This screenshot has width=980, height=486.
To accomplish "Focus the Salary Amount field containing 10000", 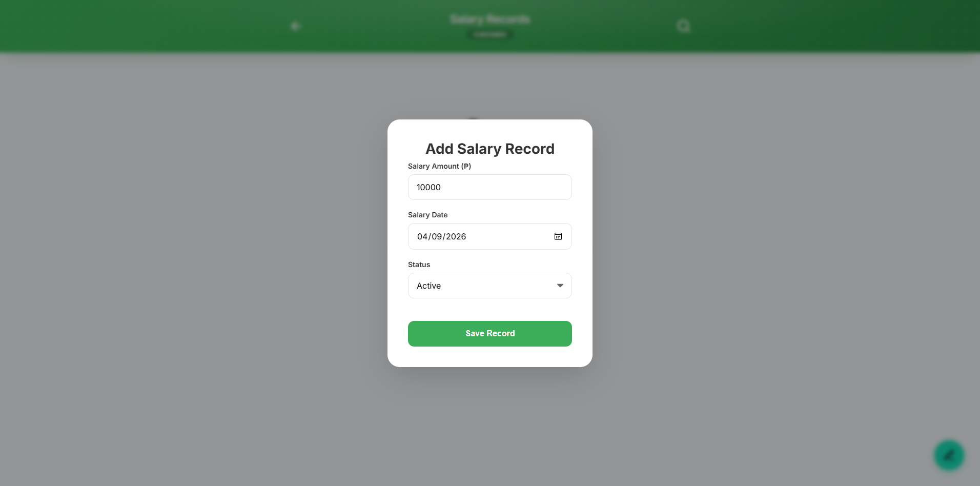I will click(490, 187).
